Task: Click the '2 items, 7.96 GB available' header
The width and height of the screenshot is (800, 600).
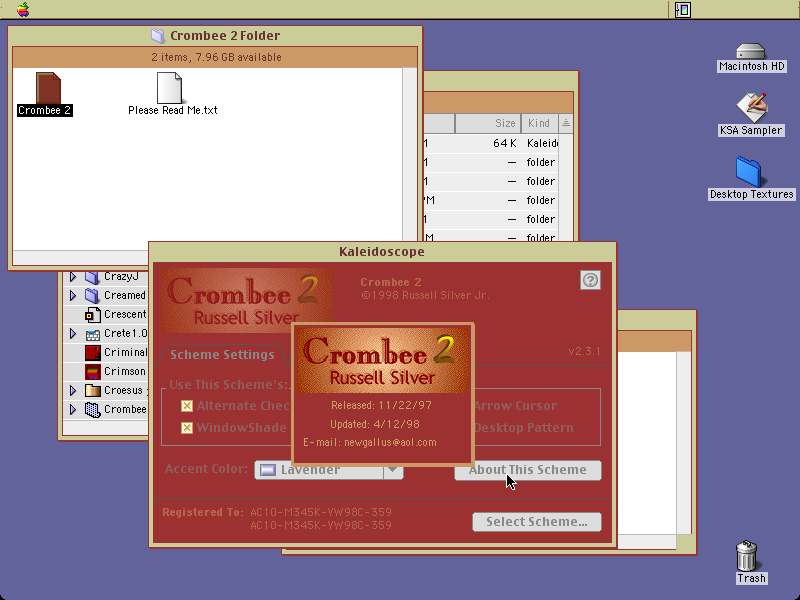Action: click(215, 57)
